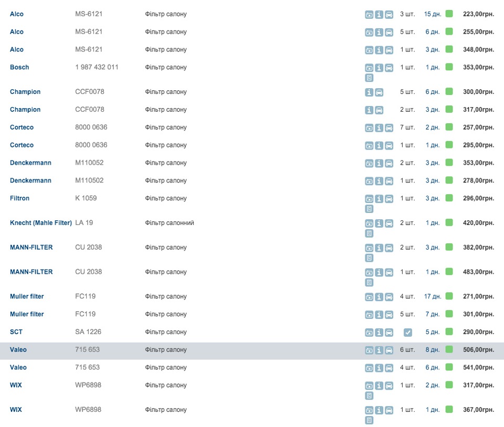Screen dimensions: 504x427
Task: Show car icon in Knecht LA 19 row
Action: click(389, 223)
